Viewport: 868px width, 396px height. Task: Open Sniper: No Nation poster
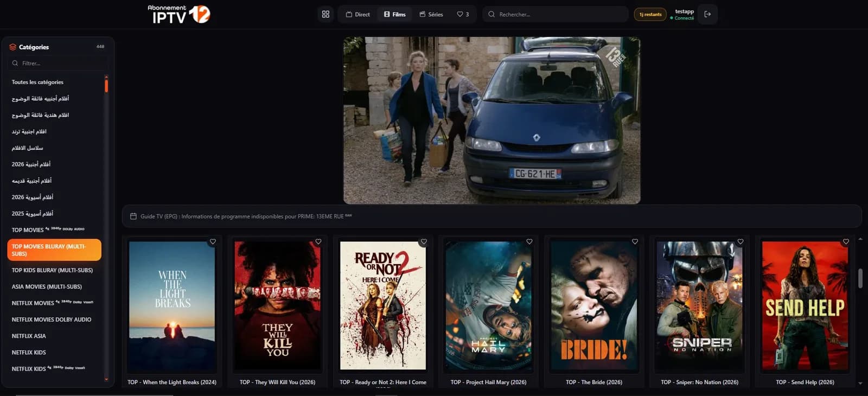click(699, 305)
